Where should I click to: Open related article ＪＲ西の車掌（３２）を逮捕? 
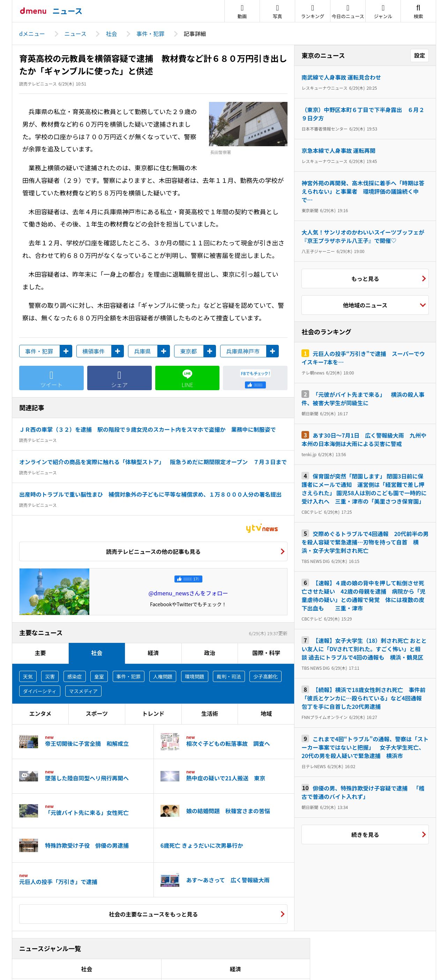(x=148, y=430)
